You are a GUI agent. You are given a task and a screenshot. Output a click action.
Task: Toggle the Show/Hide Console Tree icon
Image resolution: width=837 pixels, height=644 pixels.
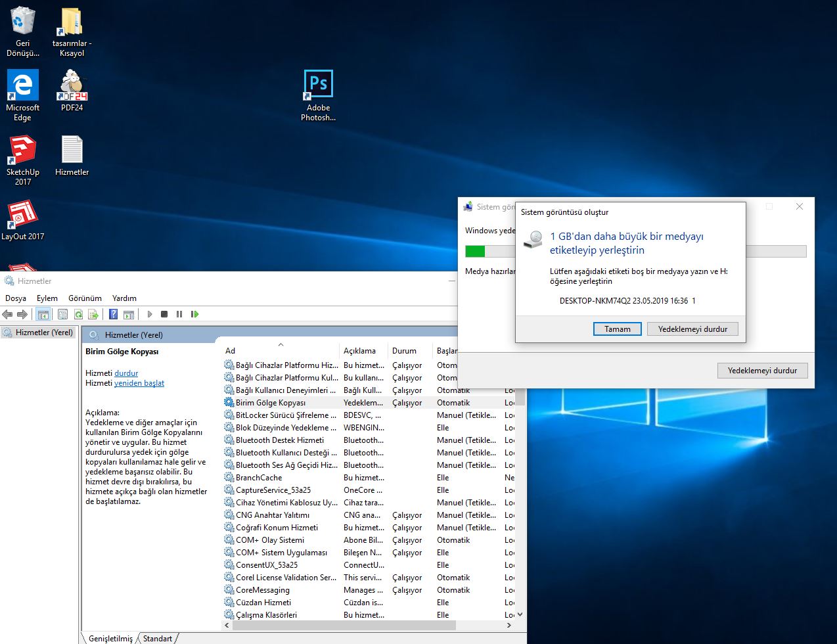tap(43, 314)
